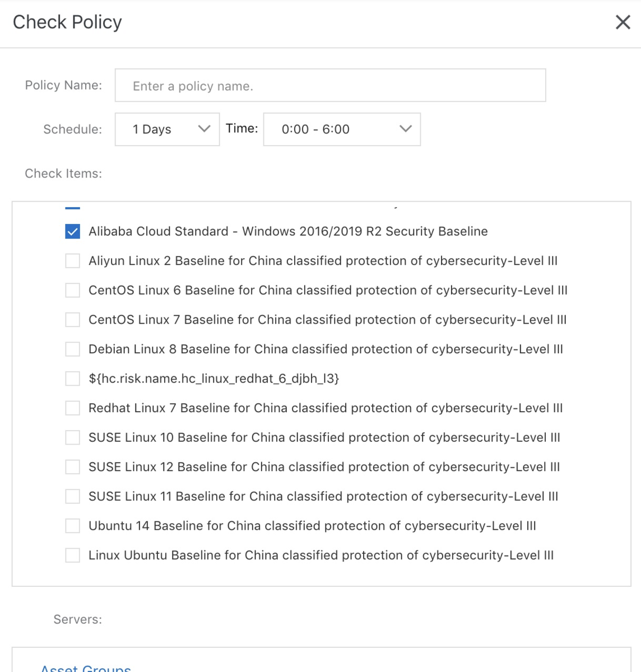The image size is (641, 672).
Task: Select SUSE Linux 12 Baseline checkbox
Action: pos(73,467)
